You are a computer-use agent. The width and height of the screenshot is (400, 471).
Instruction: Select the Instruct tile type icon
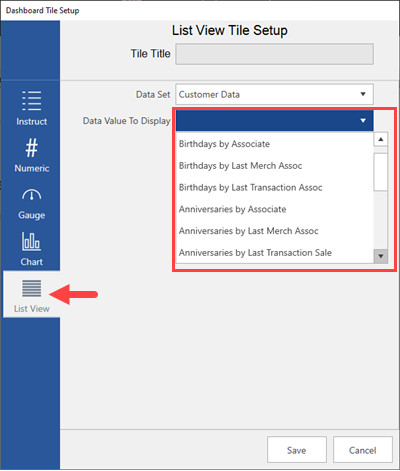coord(32,101)
